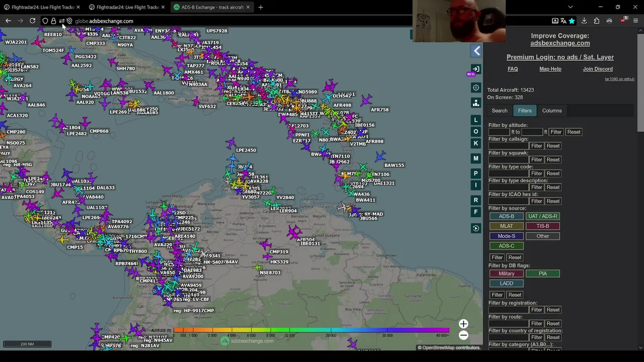This screenshot has width=644, height=362.
Task: Open tar1090 on github link
Action: coord(619,79)
